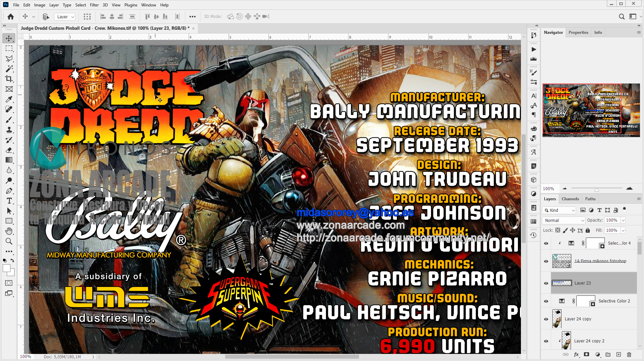Toggle visibility of Selective Color 2
Image resolution: width=644 pixels, height=361 pixels.
coord(546,301)
